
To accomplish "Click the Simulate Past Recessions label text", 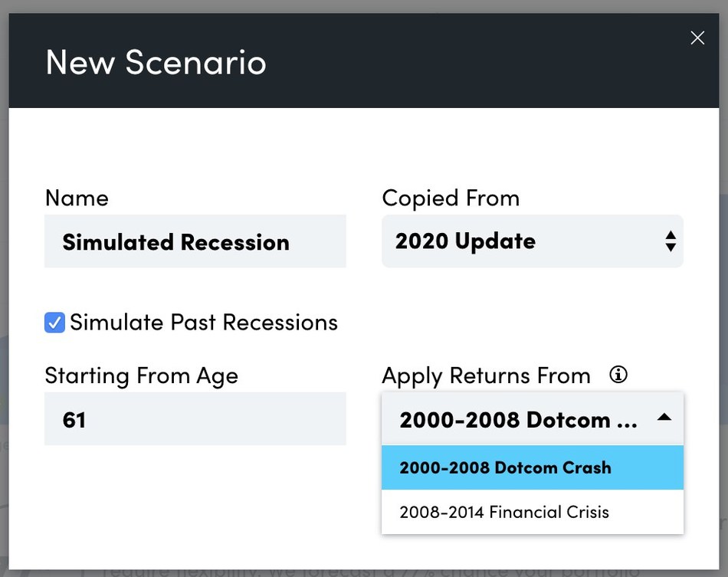I will 203,322.
